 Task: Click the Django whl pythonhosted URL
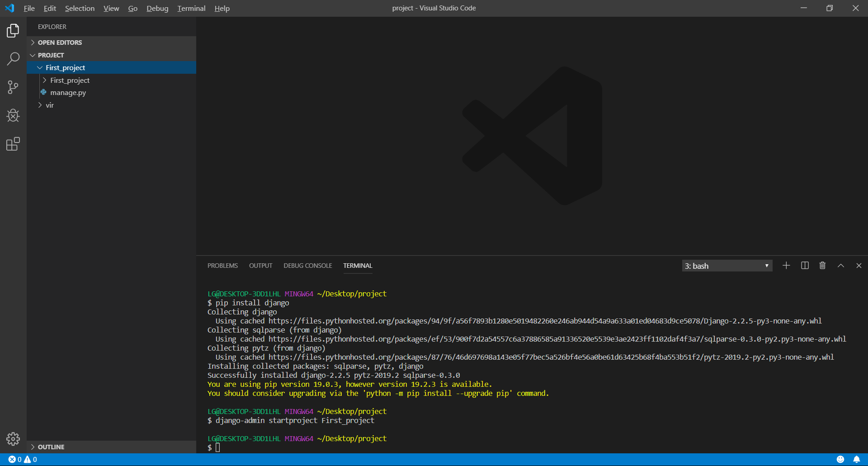545,321
